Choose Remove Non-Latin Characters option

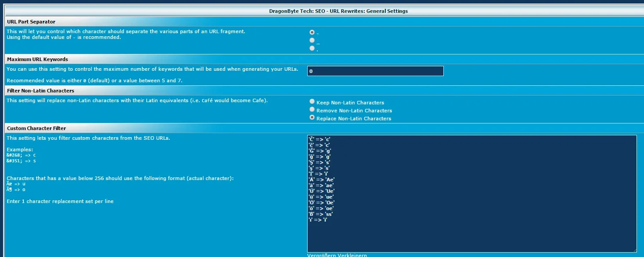point(312,109)
